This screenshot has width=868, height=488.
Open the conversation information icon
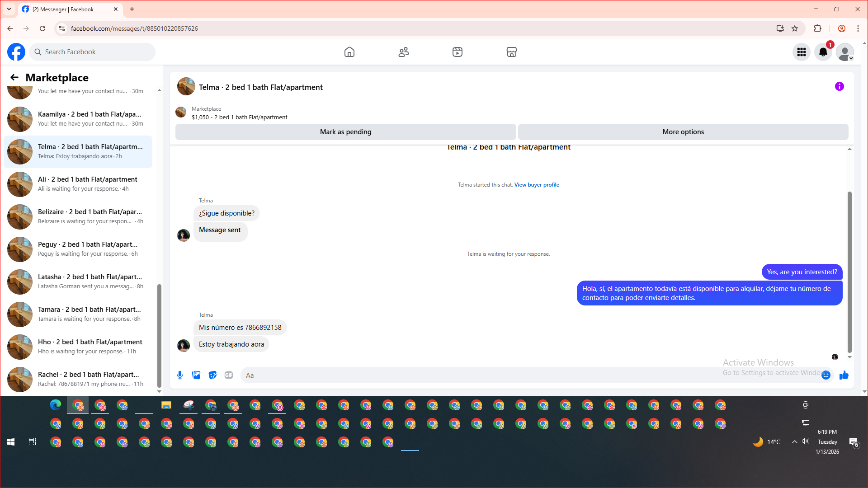click(839, 86)
